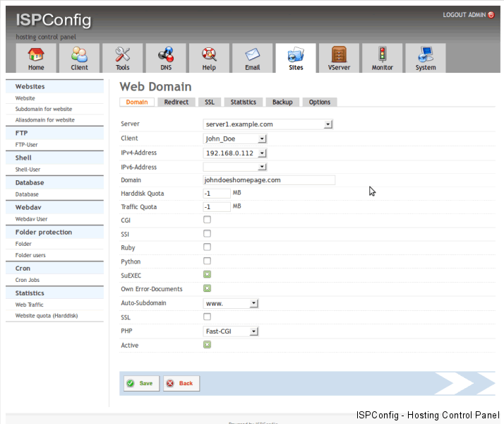Switch to the Redirect tab
Image resolution: width=504 pixels, height=424 pixels.
coord(176,102)
